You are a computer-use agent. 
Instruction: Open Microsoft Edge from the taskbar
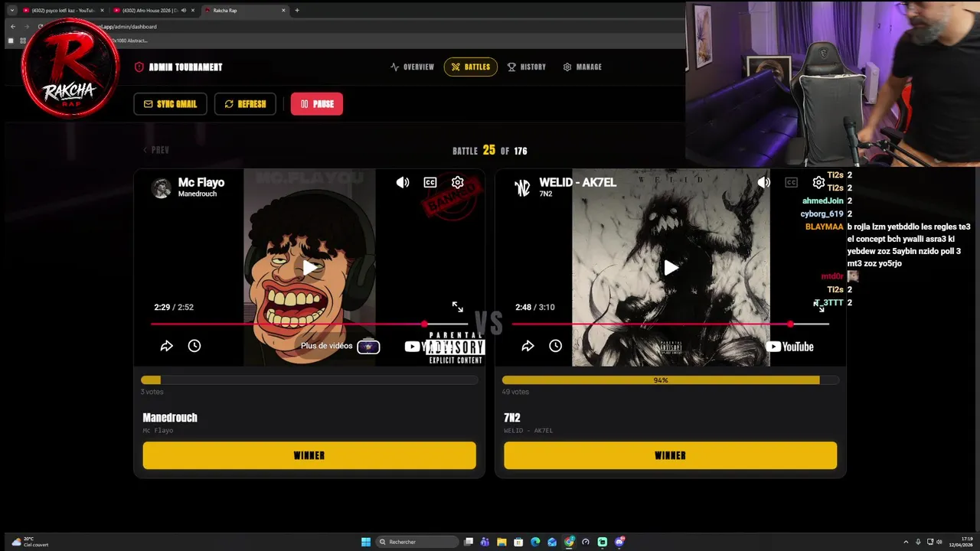tap(535, 542)
